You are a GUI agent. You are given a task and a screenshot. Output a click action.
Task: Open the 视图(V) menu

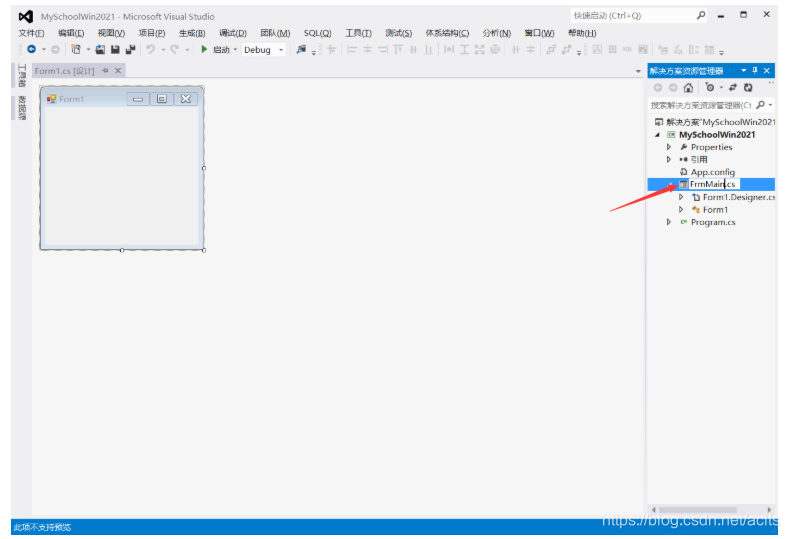tap(111, 33)
